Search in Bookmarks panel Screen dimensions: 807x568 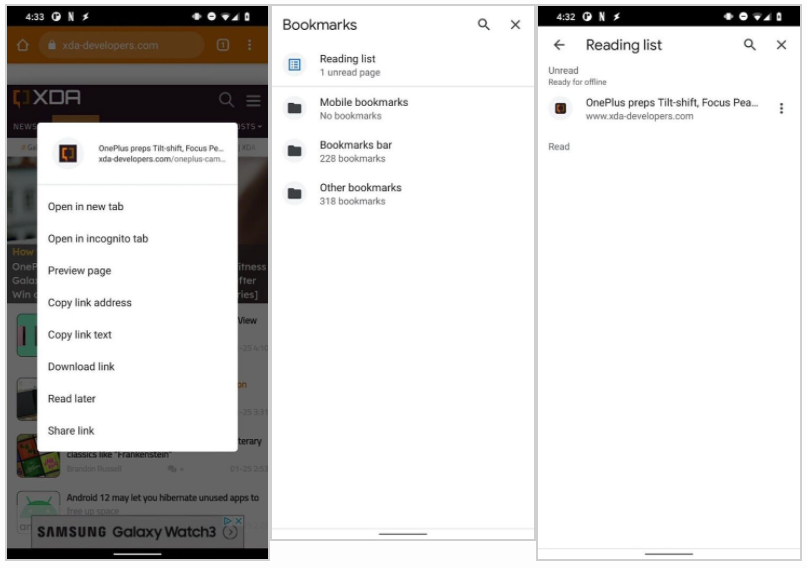click(x=483, y=24)
